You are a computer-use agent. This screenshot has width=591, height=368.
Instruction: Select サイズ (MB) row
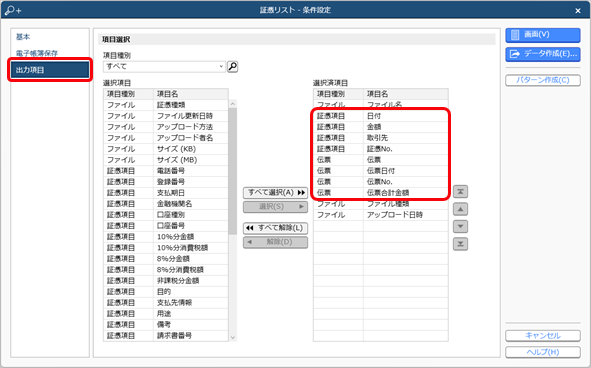166,160
